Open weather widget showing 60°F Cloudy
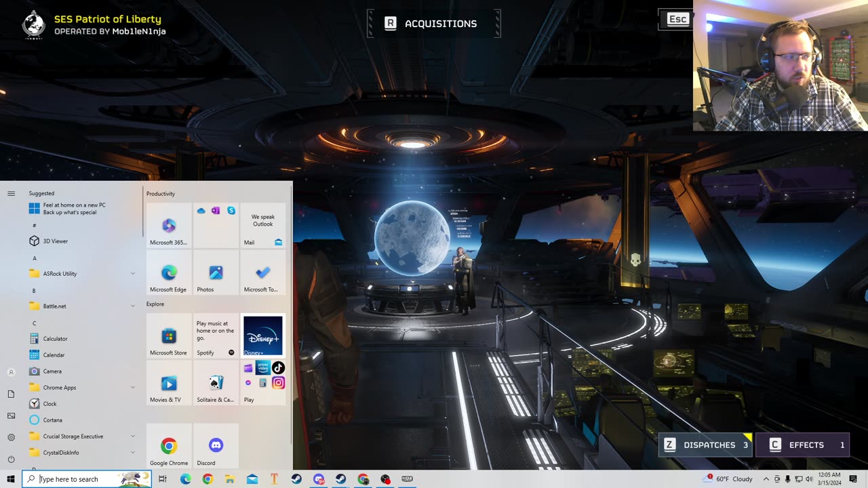The image size is (868, 488). pos(729,479)
